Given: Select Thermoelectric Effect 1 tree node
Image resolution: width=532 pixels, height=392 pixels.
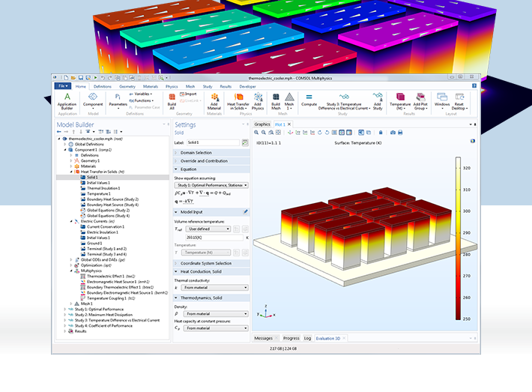Looking at the screenshot, I should (111, 277).
